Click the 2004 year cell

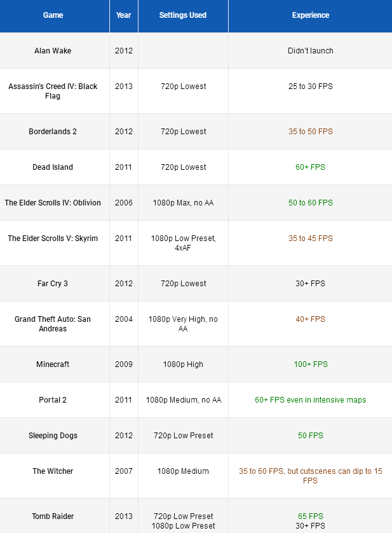[x=124, y=319]
